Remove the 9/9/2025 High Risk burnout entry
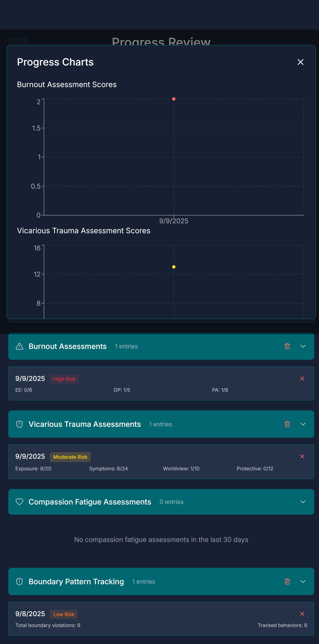This screenshot has height=644, width=319. coord(302,378)
